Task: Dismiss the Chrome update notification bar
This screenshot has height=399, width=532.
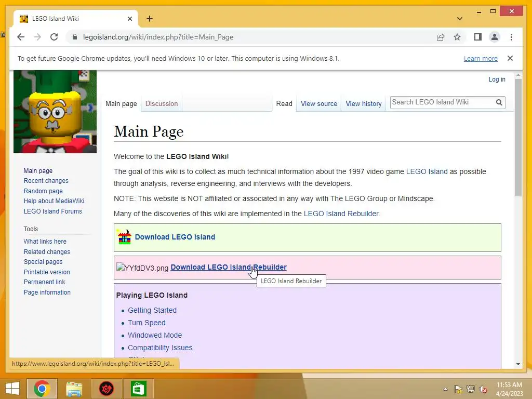Action: pos(510,58)
